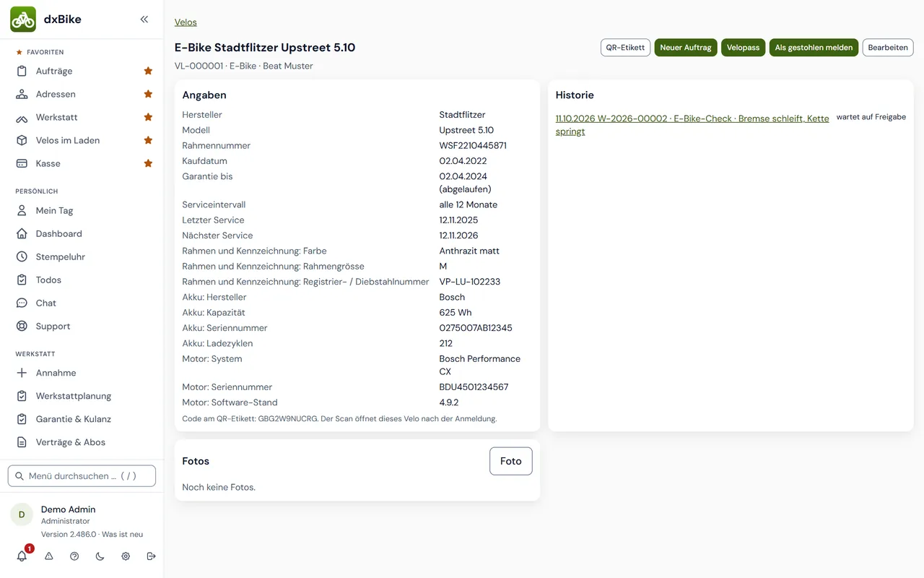The image size is (924, 578).
Task: Open history entry W-2026-00002
Action: pos(692,125)
